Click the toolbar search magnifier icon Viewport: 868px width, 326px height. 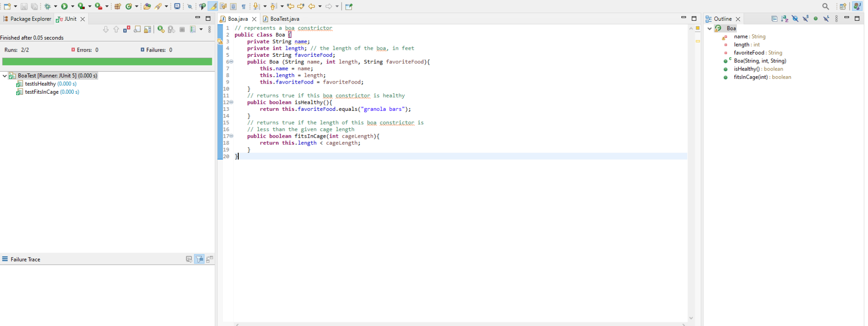(826, 6)
